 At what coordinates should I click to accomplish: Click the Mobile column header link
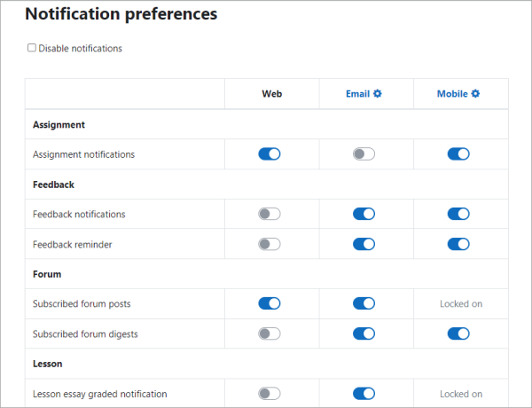(x=452, y=94)
